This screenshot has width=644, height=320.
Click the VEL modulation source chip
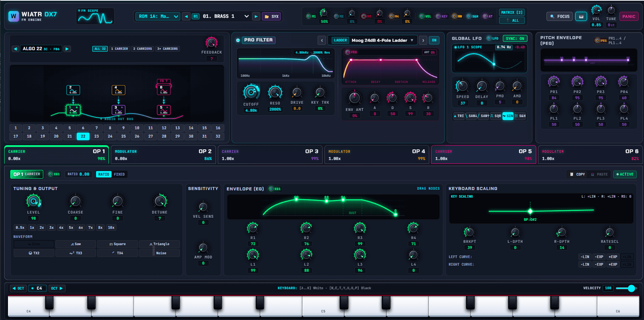[x=425, y=16]
